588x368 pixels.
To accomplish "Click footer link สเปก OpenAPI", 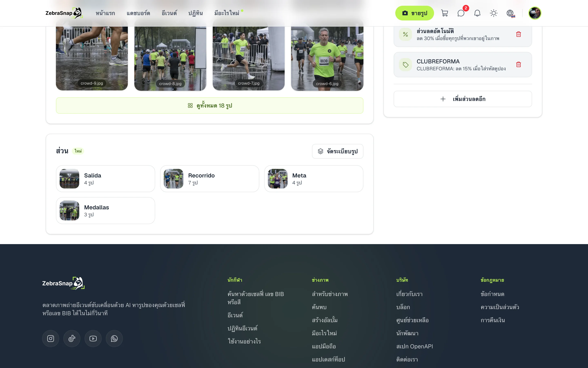I will point(414,346).
